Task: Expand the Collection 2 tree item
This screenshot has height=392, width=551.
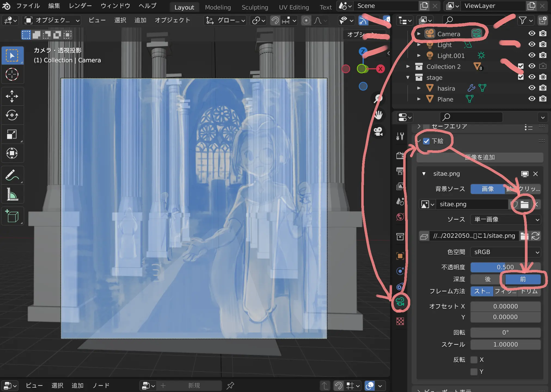Action: [x=408, y=66]
